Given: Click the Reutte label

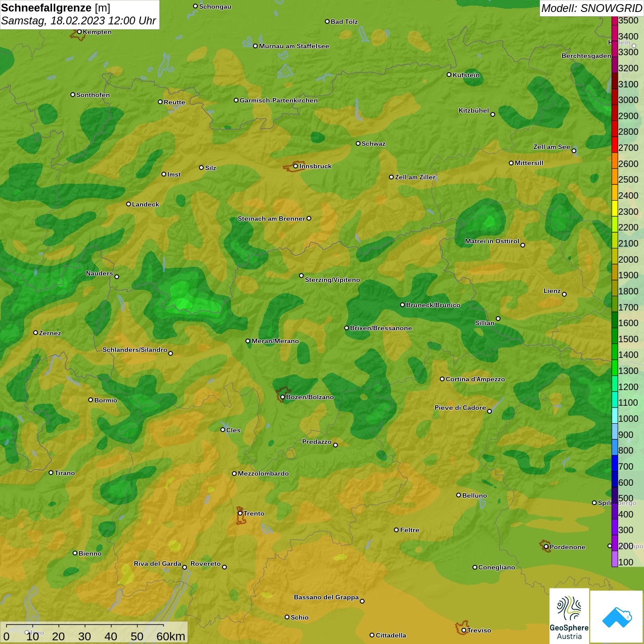Looking at the screenshot, I should [x=174, y=102].
